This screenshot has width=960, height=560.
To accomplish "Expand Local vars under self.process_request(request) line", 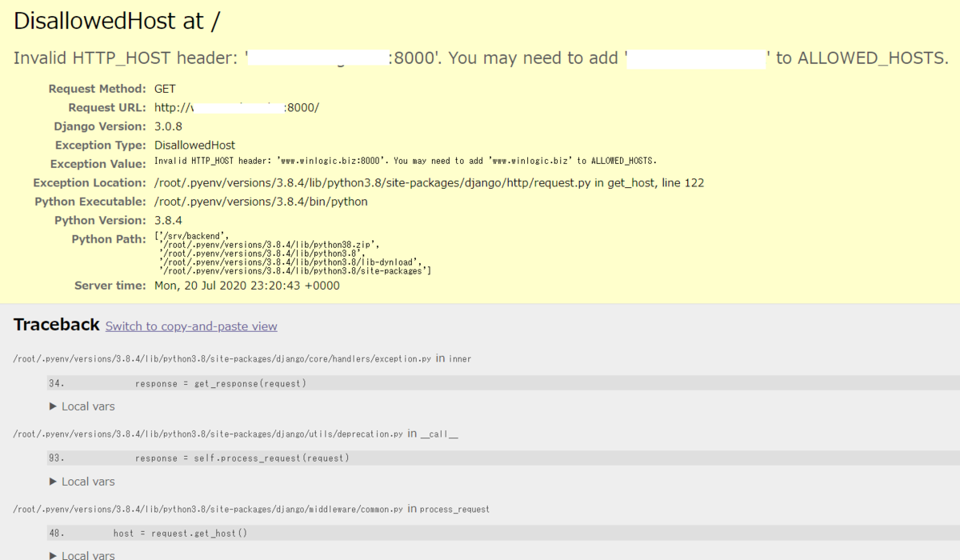I will coord(82,482).
